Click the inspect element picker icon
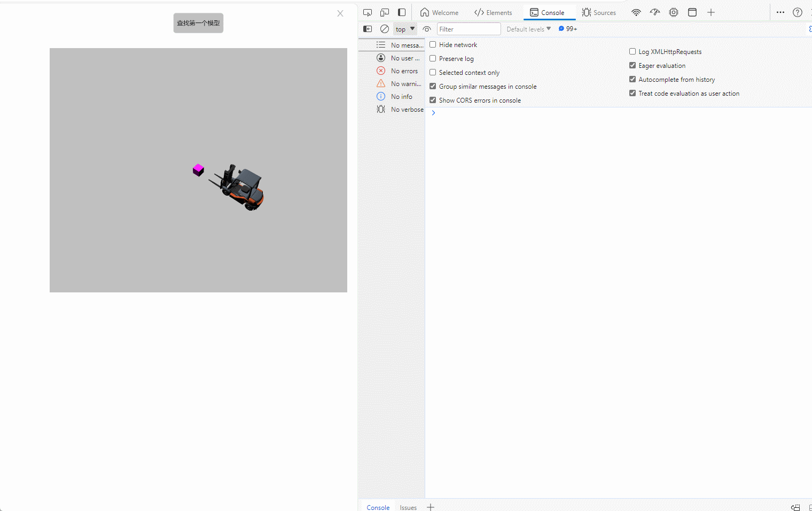Image resolution: width=812 pixels, height=511 pixels. tap(368, 12)
